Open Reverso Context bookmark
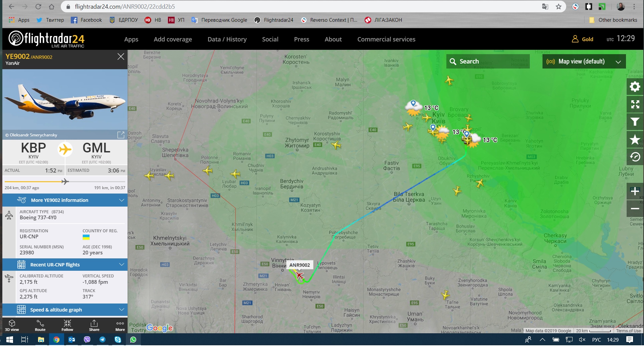 pos(329,20)
